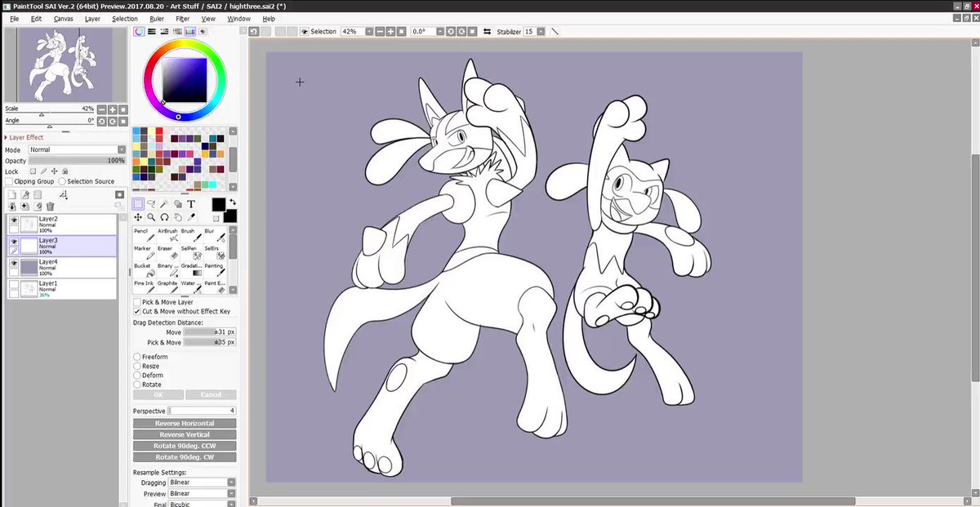Click the Reverse Horizontal button

point(185,424)
